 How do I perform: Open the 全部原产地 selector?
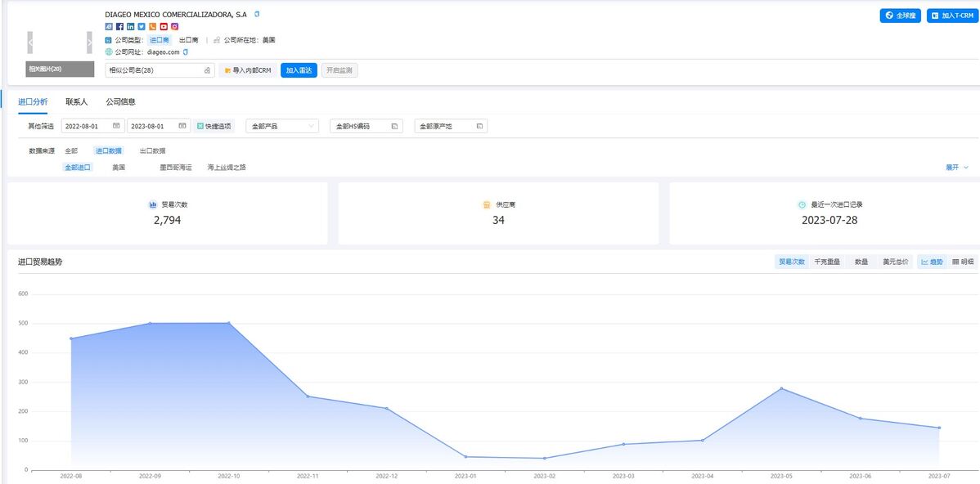point(451,126)
